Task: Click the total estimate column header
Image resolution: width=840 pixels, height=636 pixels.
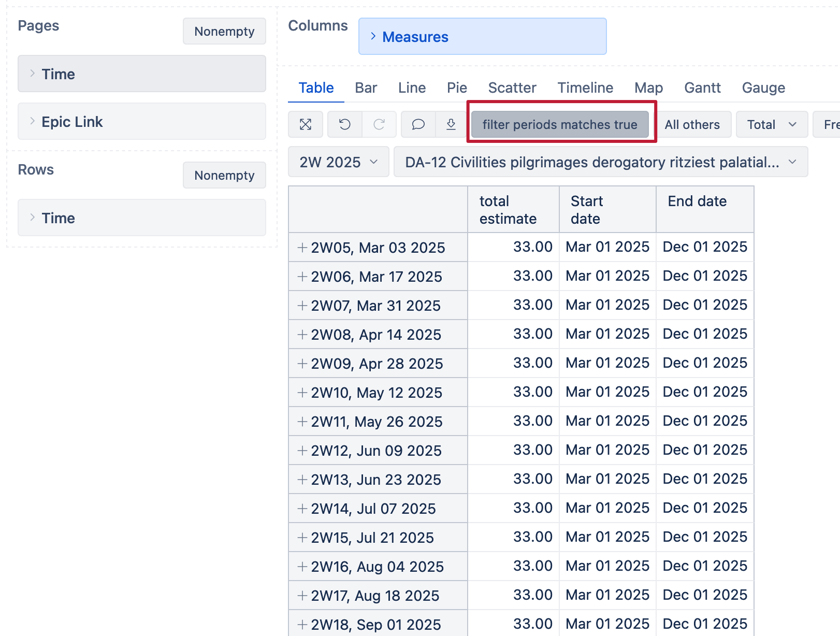Action: click(513, 209)
